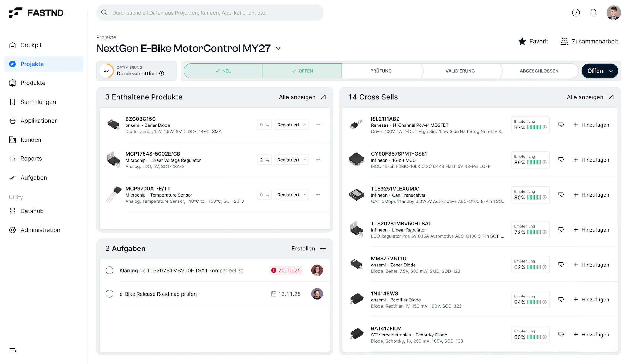This screenshot has width=630, height=364.
Task: Mark task 'e-Bike Release Roadmap prüfen' complete
Action: pyautogui.click(x=109, y=294)
